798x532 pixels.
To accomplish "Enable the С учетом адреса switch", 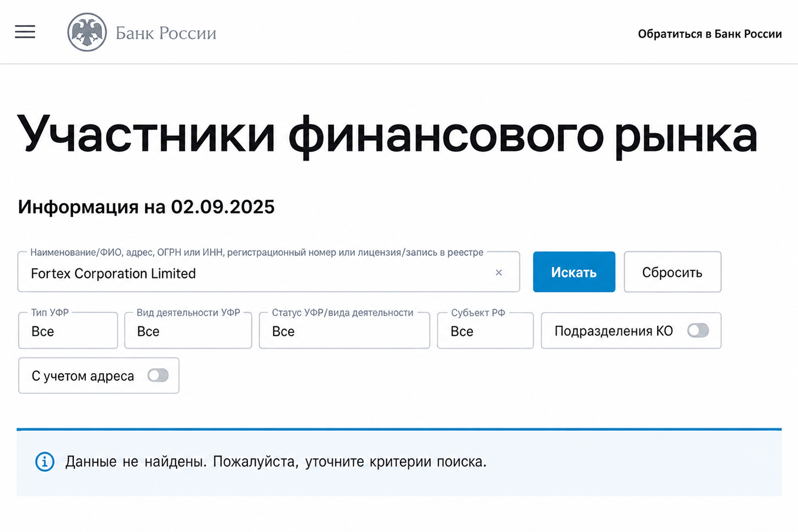I will [158, 375].
